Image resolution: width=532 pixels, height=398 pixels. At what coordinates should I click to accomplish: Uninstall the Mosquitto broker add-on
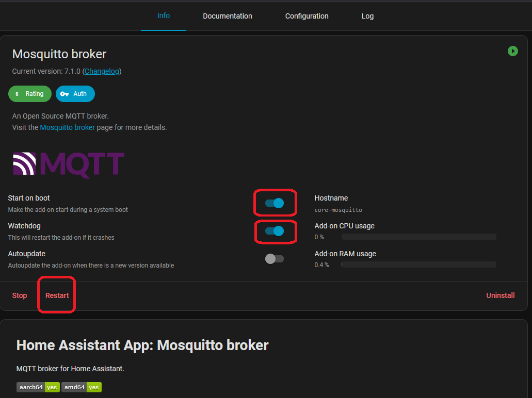pyautogui.click(x=501, y=295)
